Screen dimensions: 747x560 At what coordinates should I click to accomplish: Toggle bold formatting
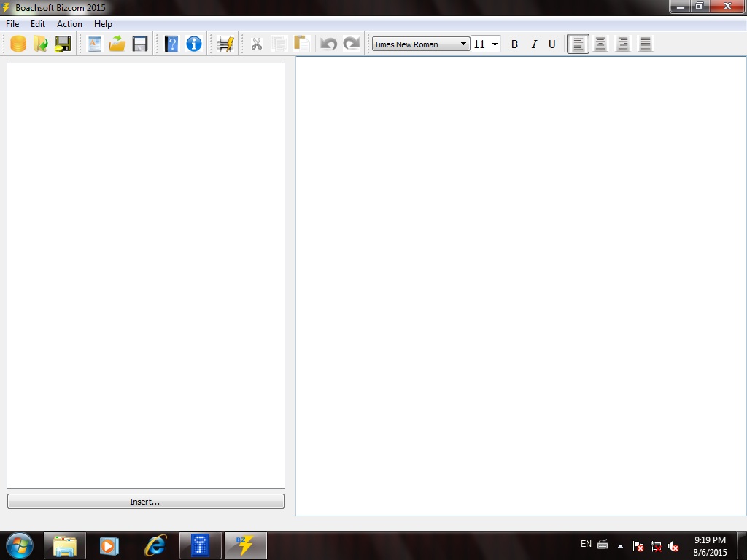(514, 44)
